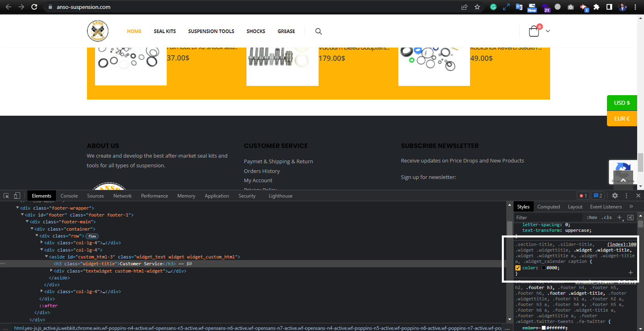644x331 pixels.
Task: Toggle the :hov element state button
Action: (592, 217)
